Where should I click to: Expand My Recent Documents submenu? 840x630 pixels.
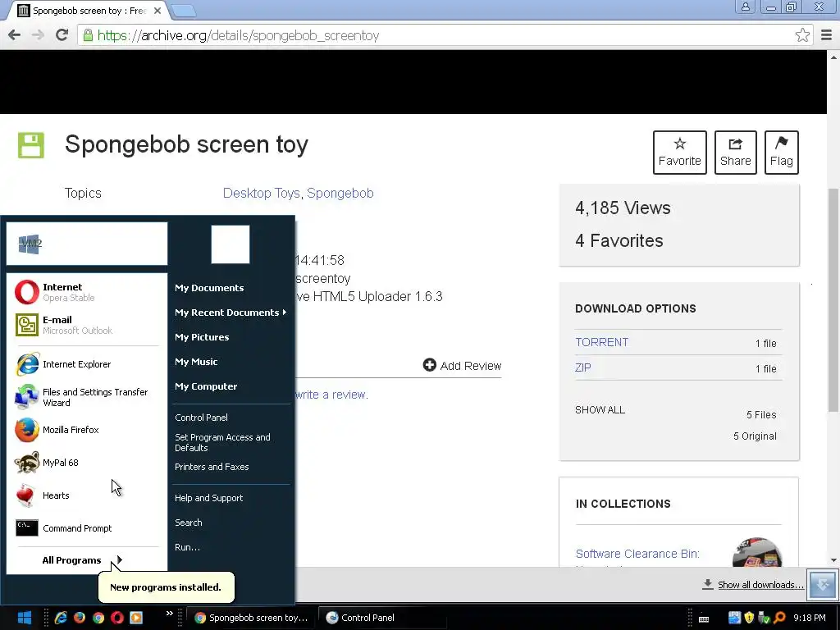(x=231, y=313)
